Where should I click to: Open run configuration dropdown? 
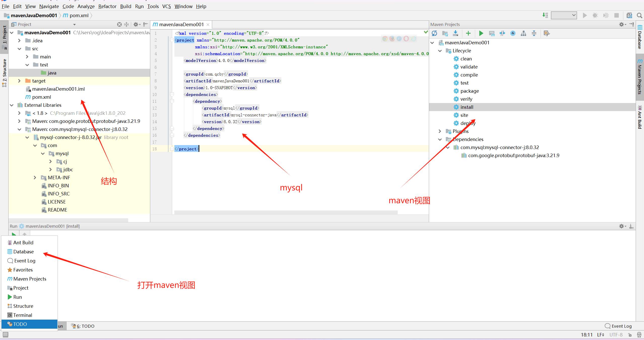pos(564,15)
